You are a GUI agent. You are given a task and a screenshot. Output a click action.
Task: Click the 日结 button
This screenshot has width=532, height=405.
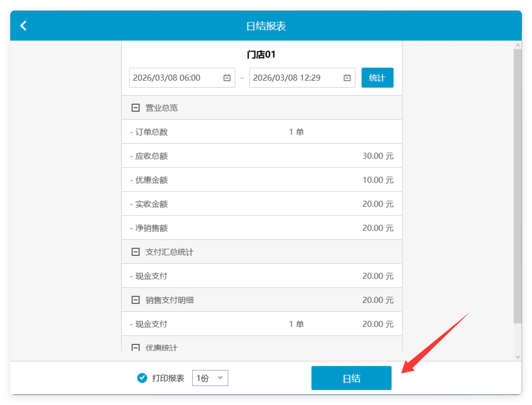click(x=351, y=378)
